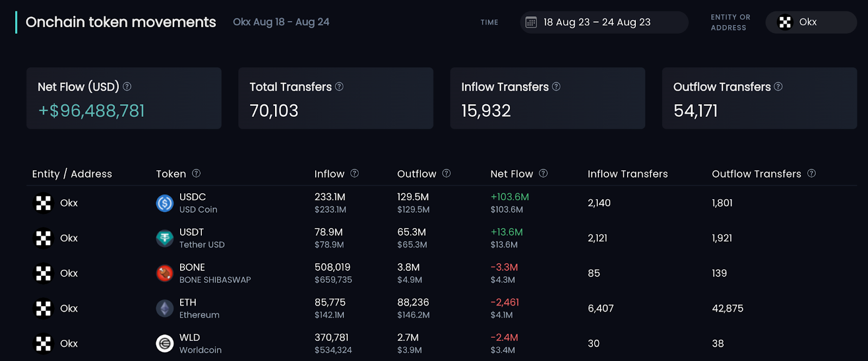The width and height of the screenshot is (868, 361).
Task: Click the 88,236 ETH outflow value
Action: click(413, 302)
